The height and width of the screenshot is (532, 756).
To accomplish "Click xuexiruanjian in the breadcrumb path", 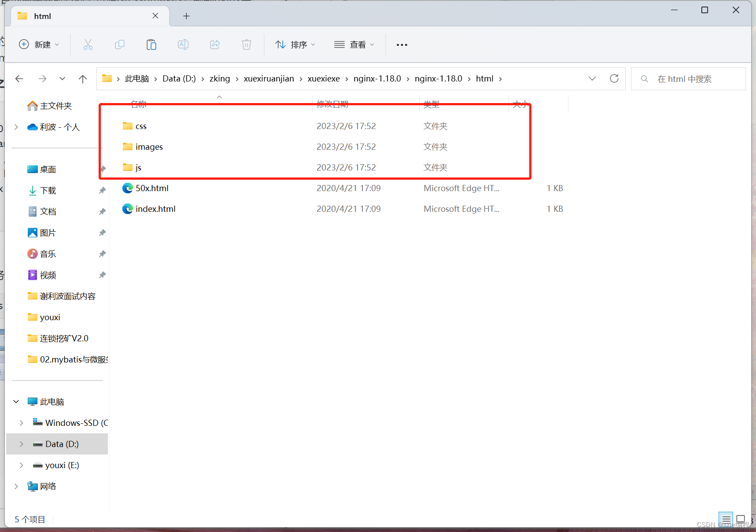I will [x=269, y=79].
